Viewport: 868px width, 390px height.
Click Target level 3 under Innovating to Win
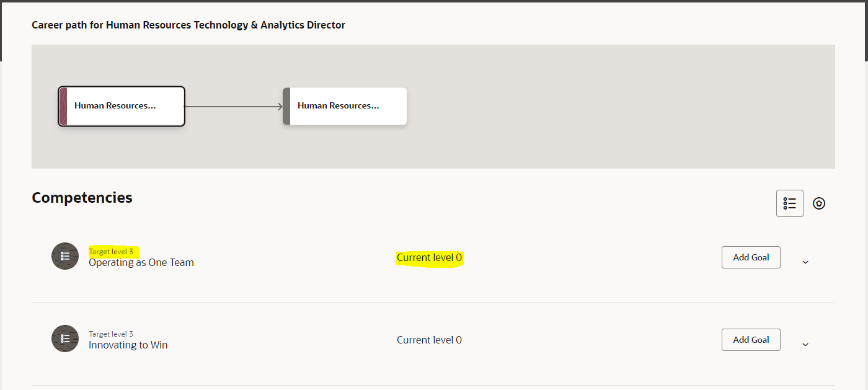point(111,334)
